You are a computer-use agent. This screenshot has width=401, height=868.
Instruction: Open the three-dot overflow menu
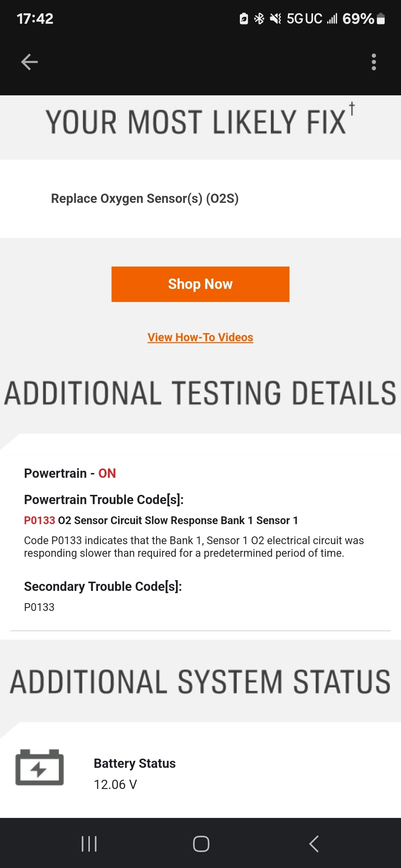pyautogui.click(x=374, y=62)
